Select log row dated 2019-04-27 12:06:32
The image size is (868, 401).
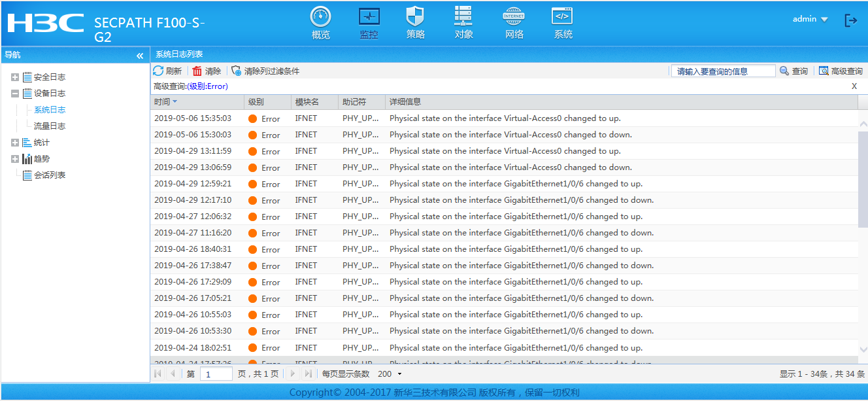point(504,217)
